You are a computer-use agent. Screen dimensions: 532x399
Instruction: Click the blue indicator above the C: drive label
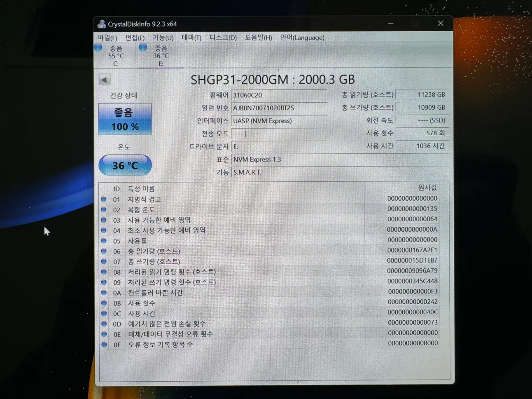click(x=98, y=47)
